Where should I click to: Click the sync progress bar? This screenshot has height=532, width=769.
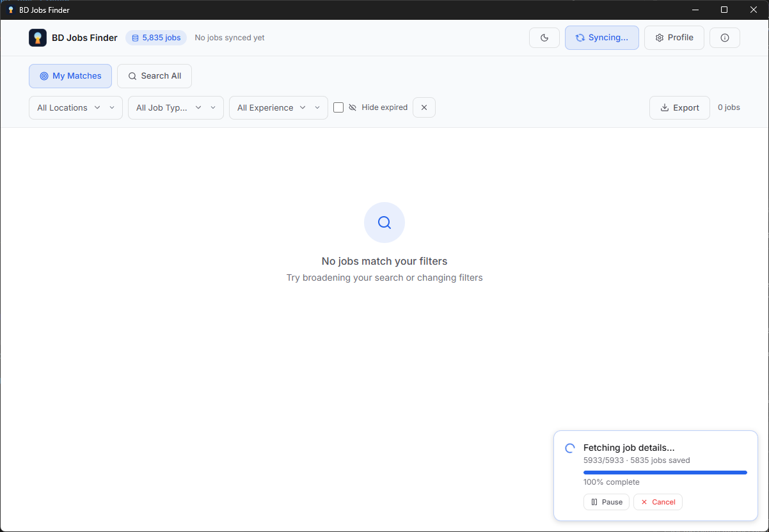pyautogui.click(x=665, y=473)
